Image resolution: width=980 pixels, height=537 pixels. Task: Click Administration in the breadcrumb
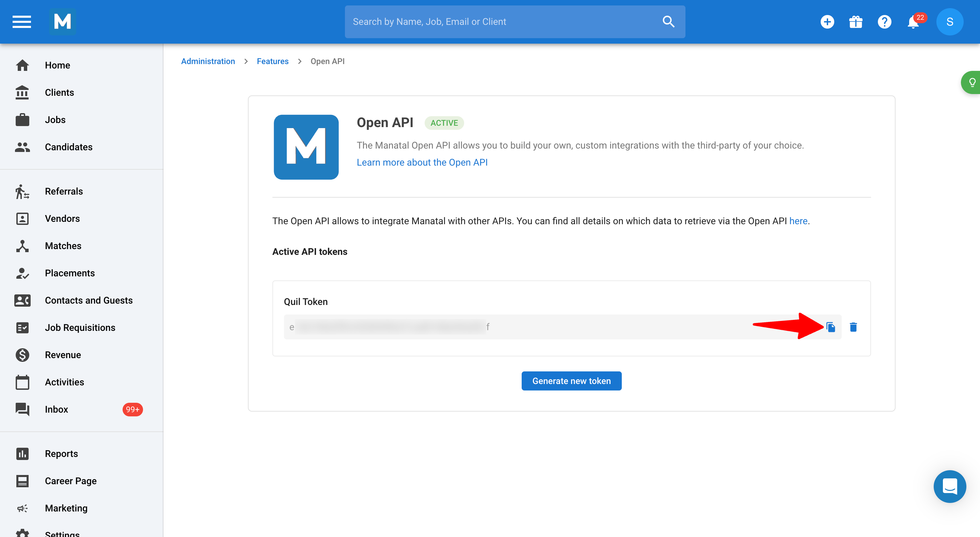pos(208,61)
